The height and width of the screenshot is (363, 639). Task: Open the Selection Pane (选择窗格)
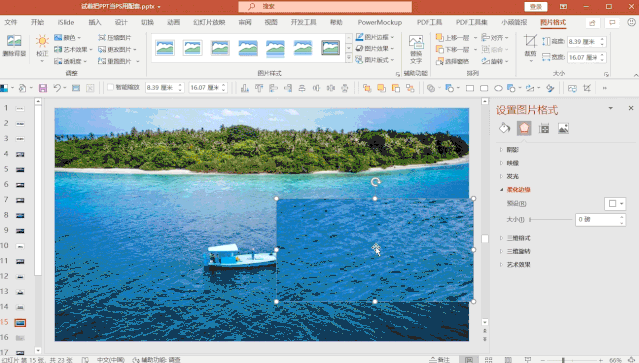[x=452, y=61]
